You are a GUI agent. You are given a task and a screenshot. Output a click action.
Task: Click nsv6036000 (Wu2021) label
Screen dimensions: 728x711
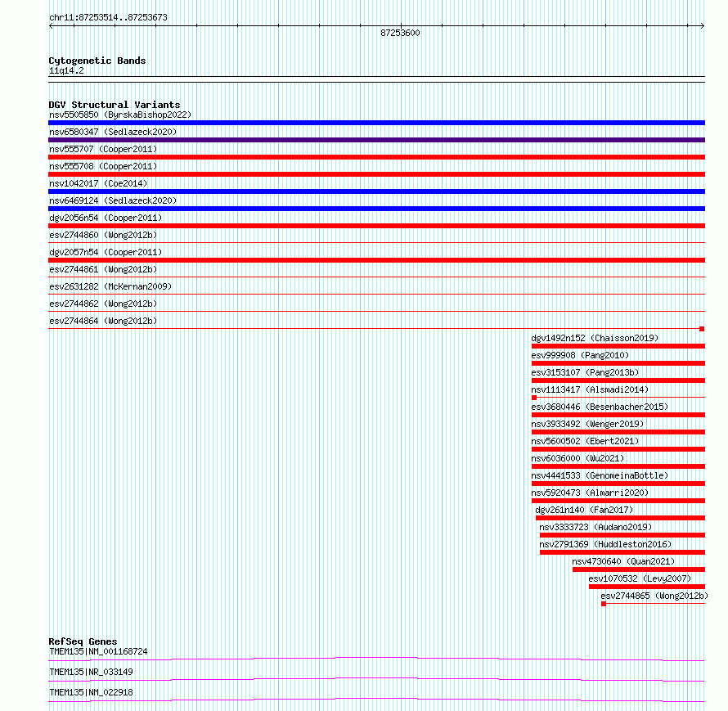coord(577,458)
